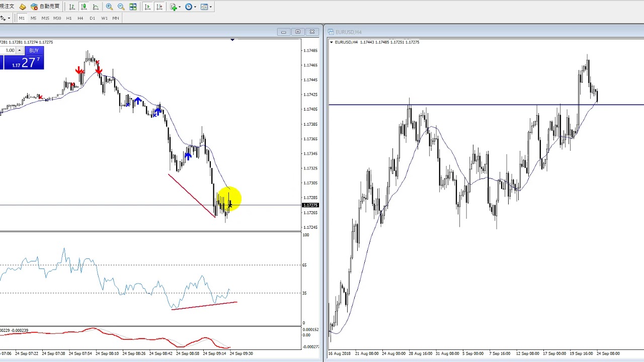Switch chart to bar chart display
The image size is (644, 362).
point(72,7)
